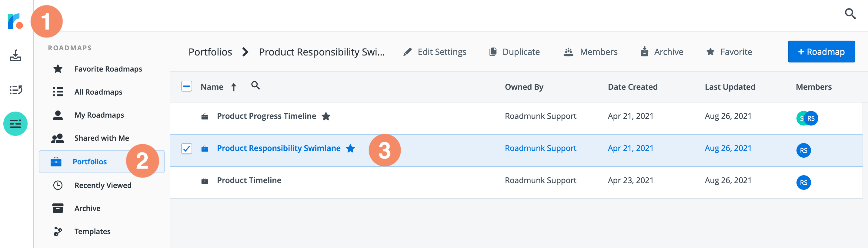Click the + Roadmap button
This screenshot has width=868, height=248.
tap(821, 52)
